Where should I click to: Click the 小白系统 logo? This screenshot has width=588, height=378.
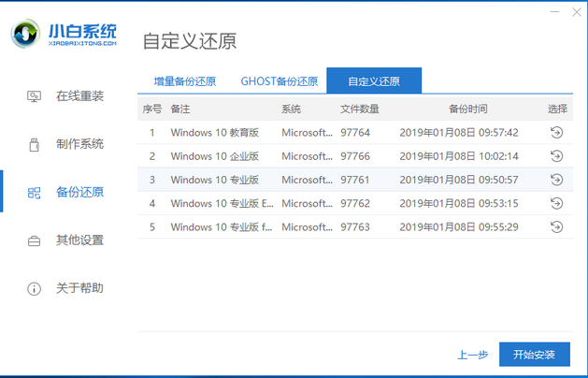click(64, 34)
